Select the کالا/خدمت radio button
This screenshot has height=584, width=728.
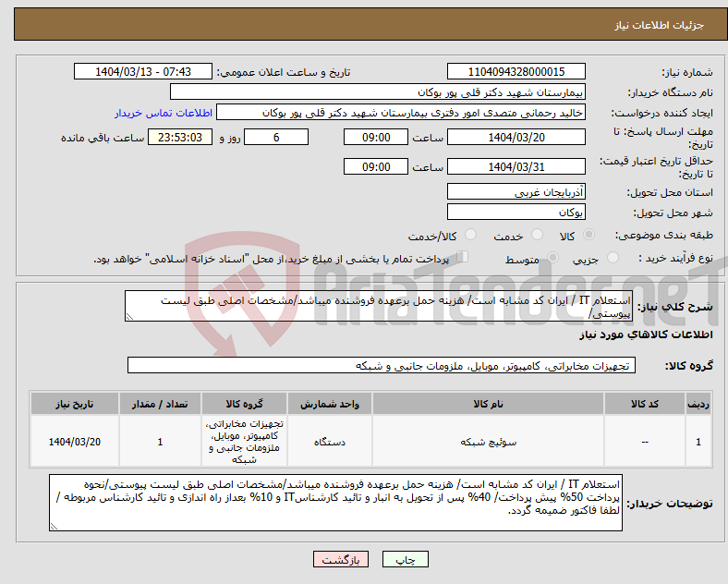(x=470, y=235)
